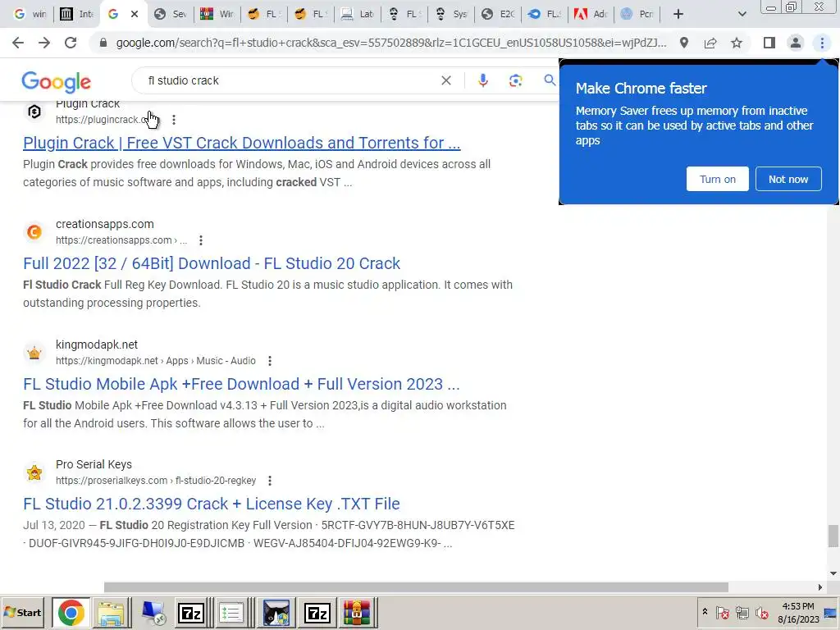Click the Chrome taskbar icon
Viewport: 840px width, 630px height.
(x=71, y=612)
